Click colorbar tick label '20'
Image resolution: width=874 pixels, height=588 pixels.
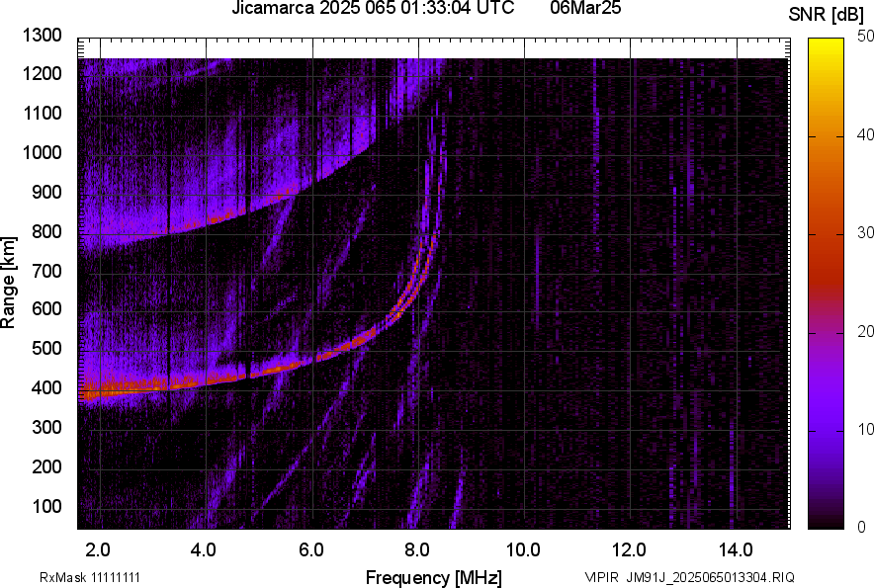[866, 331]
